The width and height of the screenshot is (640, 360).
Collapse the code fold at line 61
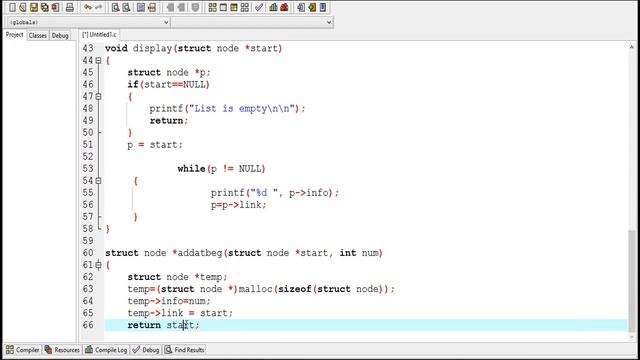click(98, 265)
